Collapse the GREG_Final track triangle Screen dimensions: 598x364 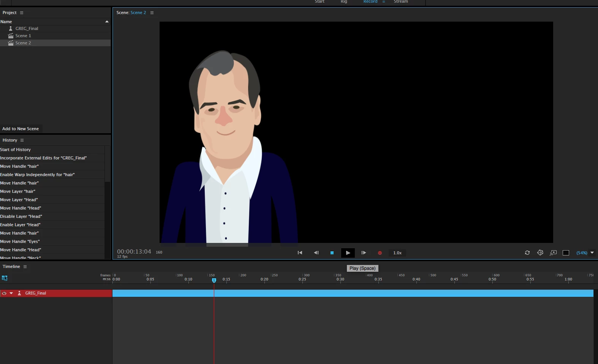(x=11, y=293)
